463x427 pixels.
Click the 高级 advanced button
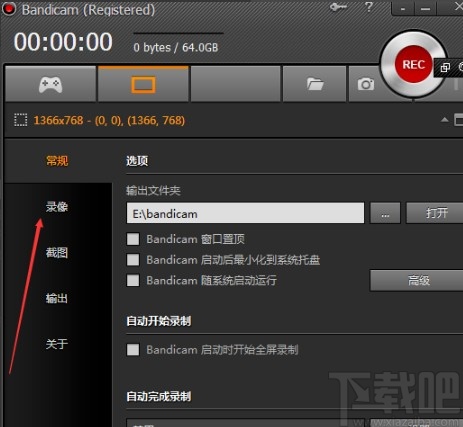tap(417, 280)
